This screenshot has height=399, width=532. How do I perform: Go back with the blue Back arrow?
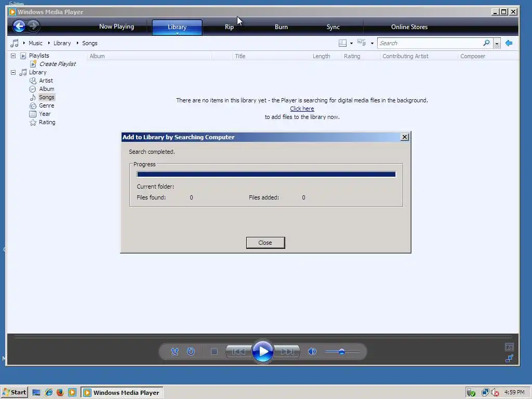pos(19,26)
